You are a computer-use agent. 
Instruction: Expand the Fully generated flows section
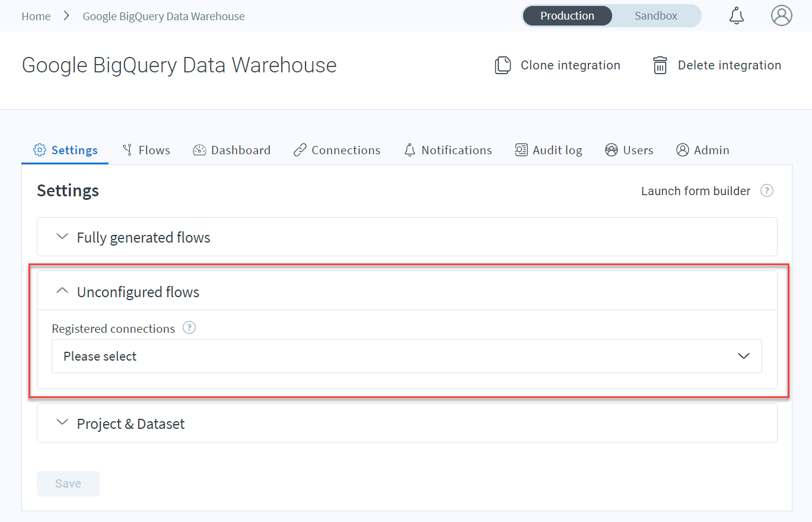407,237
